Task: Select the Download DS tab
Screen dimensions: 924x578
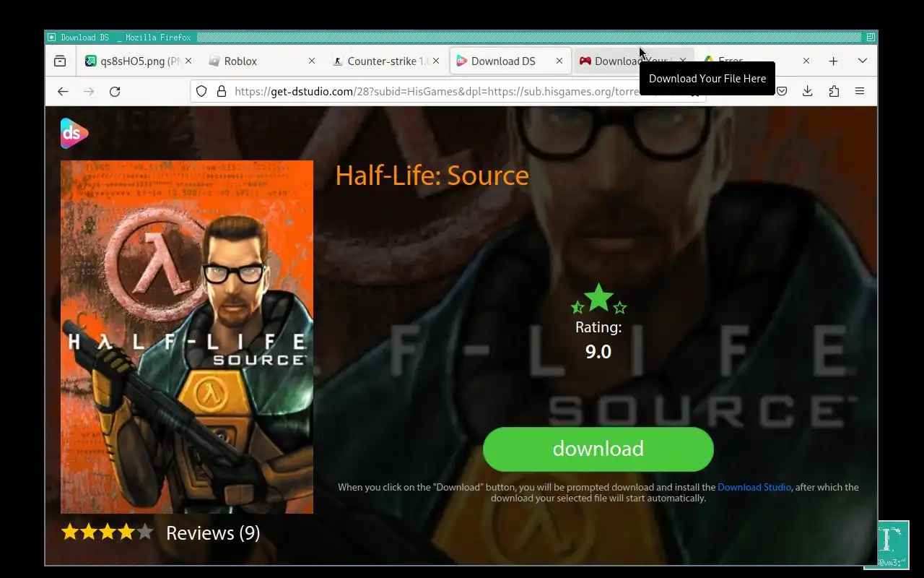Action: [x=509, y=61]
